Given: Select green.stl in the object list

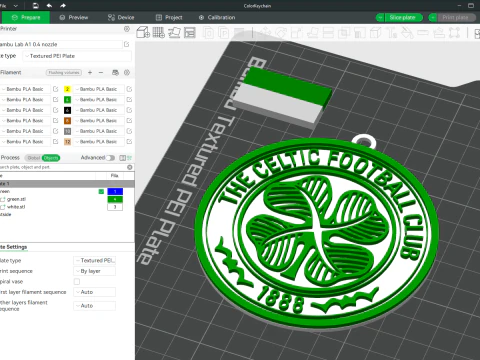Looking at the screenshot, I should coord(16,199).
